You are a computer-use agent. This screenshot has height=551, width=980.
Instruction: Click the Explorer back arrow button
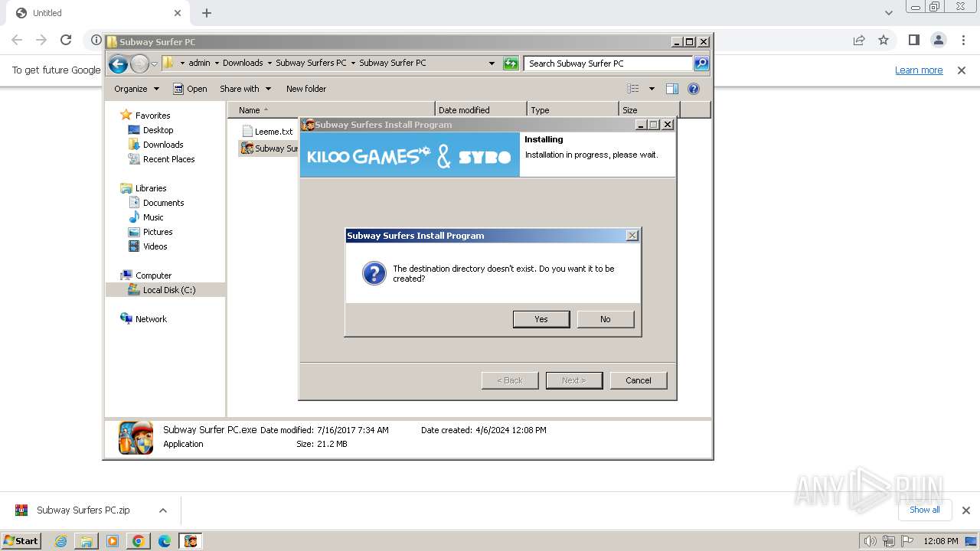[x=118, y=64]
